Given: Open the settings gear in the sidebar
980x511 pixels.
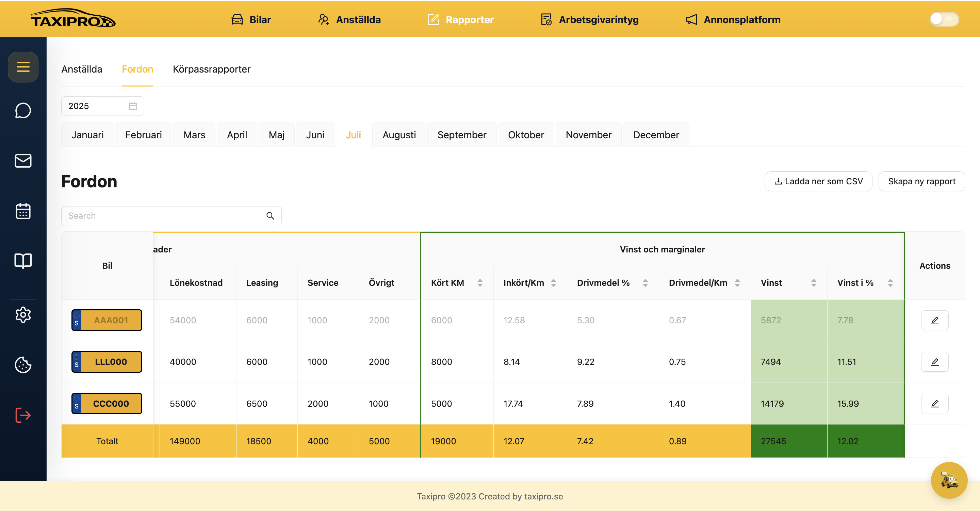Looking at the screenshot, I should (23, 315).
